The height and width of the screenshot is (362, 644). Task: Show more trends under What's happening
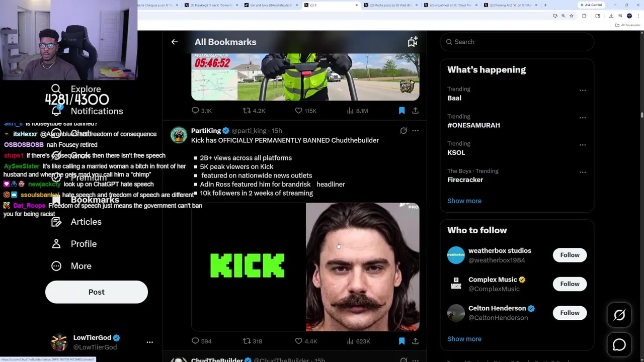tap(464, 201)
